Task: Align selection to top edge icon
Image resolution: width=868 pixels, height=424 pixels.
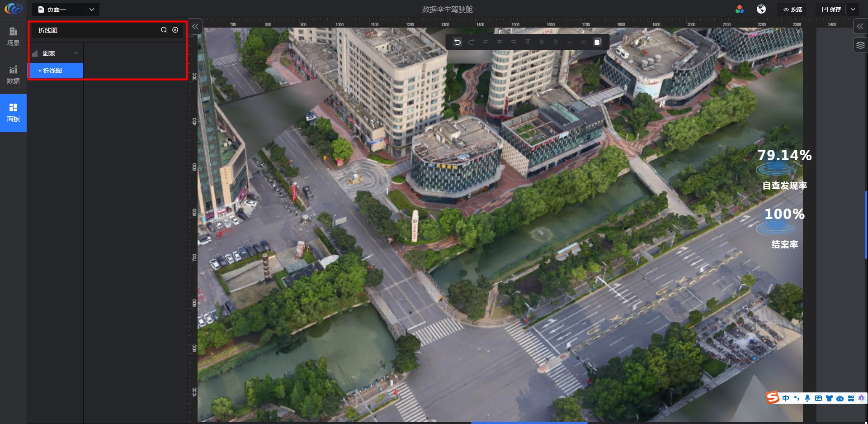Action: 527,42
